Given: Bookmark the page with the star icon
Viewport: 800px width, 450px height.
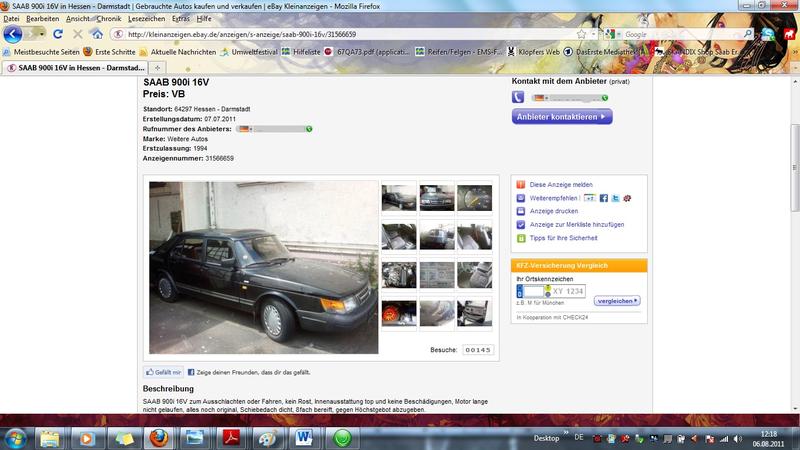Looking at the screenshot, I should coord(581,34).
